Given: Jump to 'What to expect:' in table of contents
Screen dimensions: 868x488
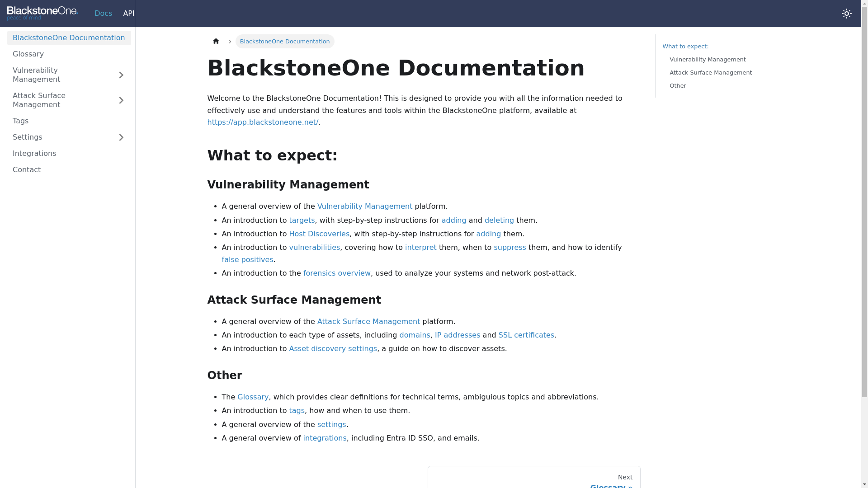Looking at the screenshot, I should (686, 47).
